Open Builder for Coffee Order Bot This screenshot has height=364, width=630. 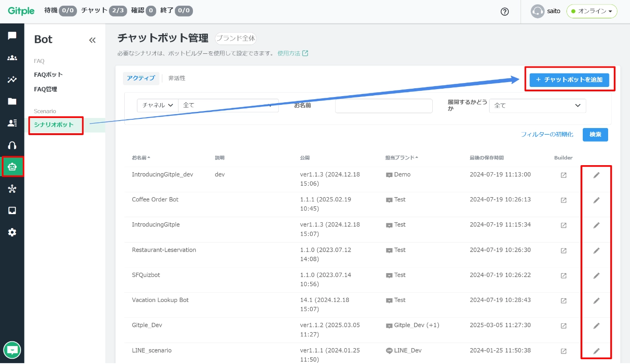[563, 200]
